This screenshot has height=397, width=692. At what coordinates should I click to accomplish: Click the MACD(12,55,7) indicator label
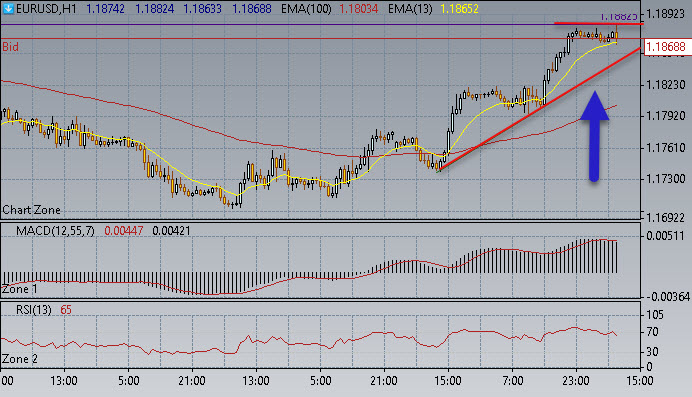coord(55,231)
